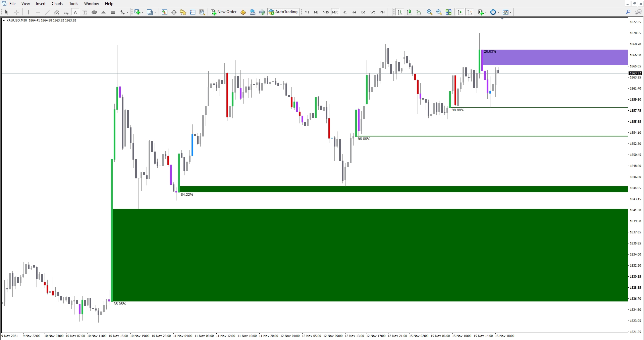Open the search magnifier
This screenshot has height=340, width=644.
click(x=628, y=12)
